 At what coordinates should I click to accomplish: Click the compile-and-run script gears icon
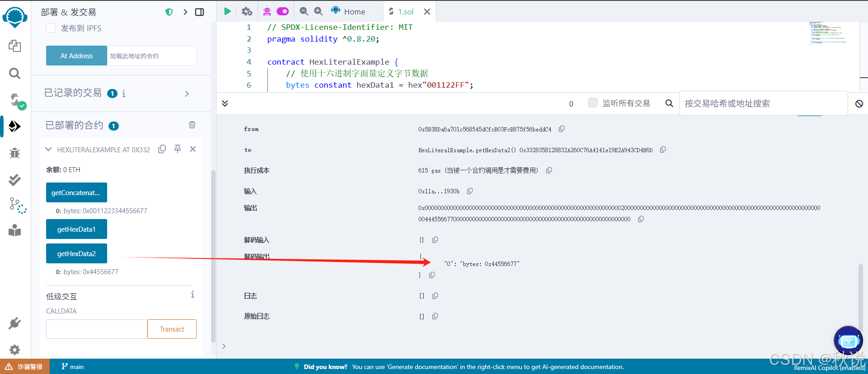click(x=247, y=11)
